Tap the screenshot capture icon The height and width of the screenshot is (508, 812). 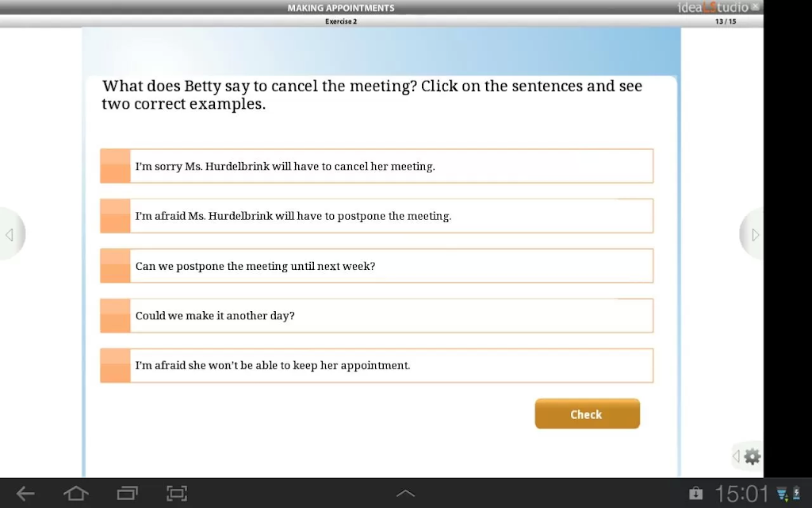point(177,493)
